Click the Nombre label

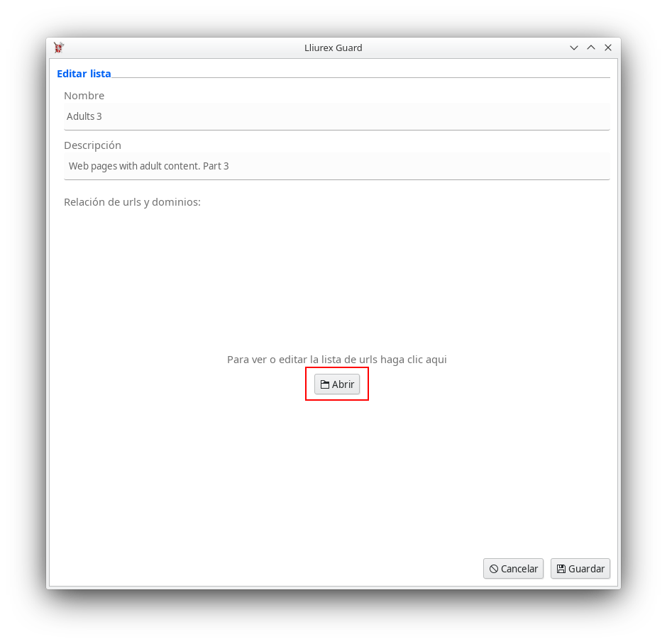(x=84, y=96)
